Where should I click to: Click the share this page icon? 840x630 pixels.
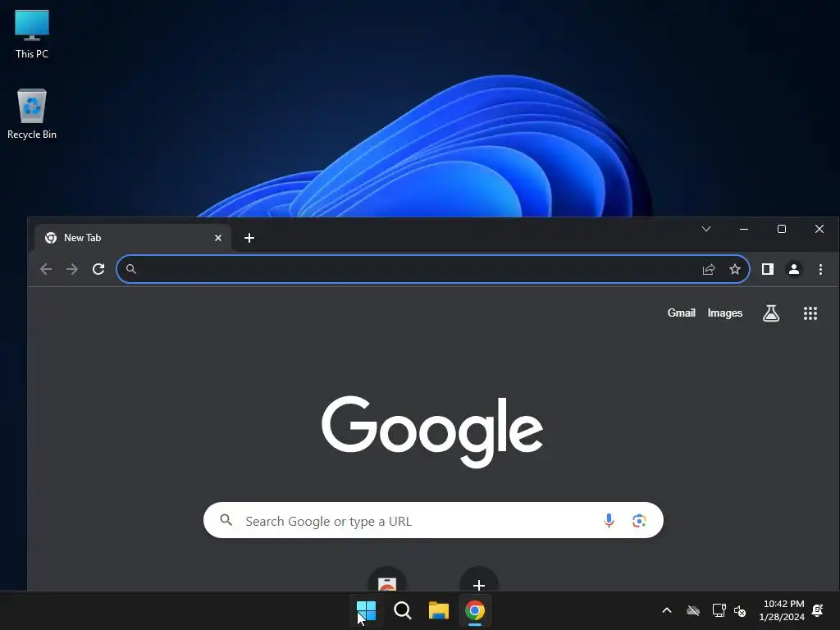pos(709,269)
